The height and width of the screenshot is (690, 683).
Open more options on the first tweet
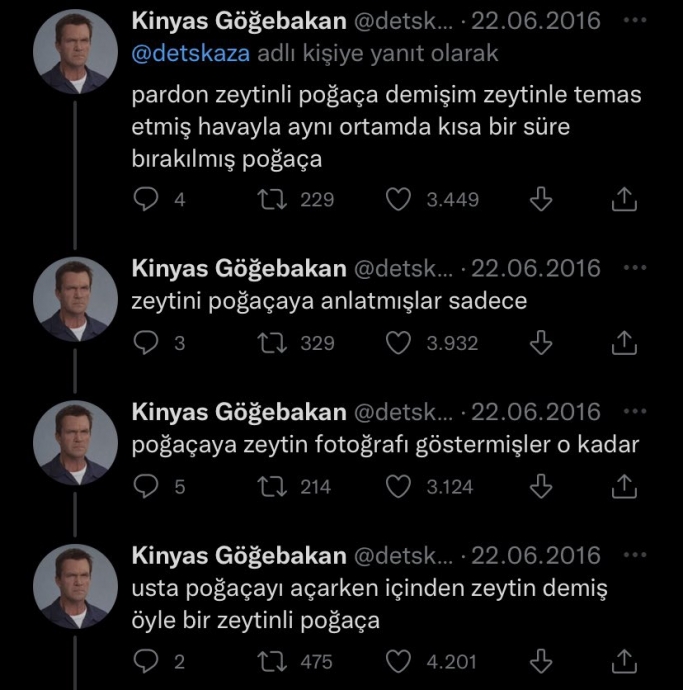coord(634,21)
